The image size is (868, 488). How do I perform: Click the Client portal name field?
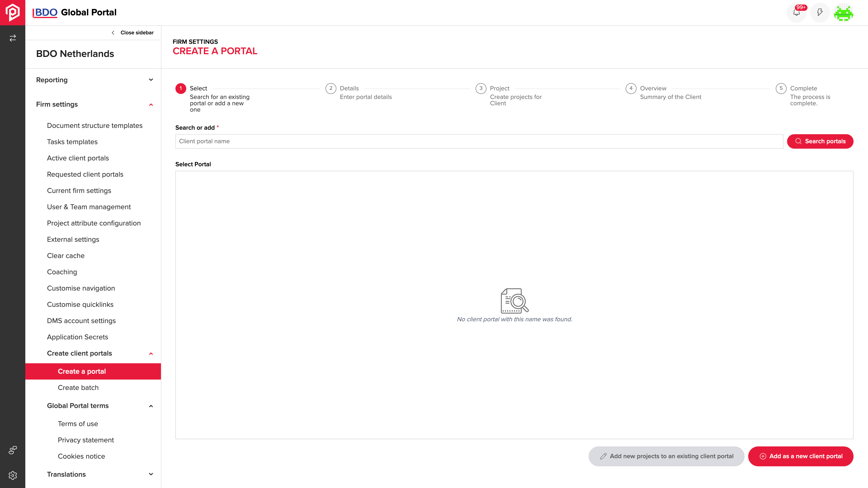[479, 141]
